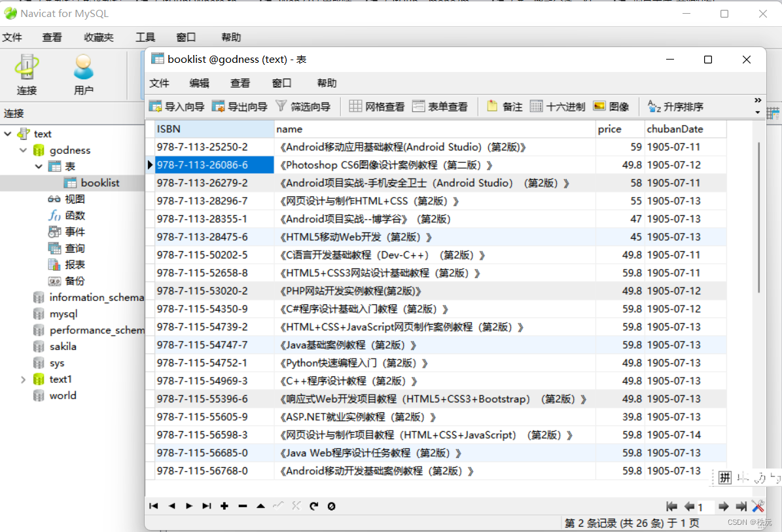Screen dimensions: 782x532
Task: Go to previous page of results
Action: tap(689, 506)
